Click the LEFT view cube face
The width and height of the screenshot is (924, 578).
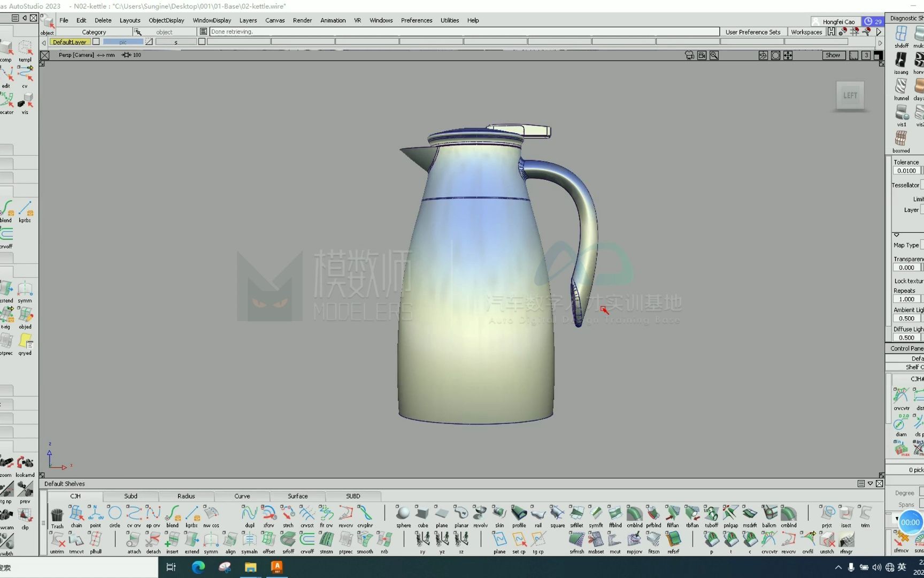click(850, 96)
